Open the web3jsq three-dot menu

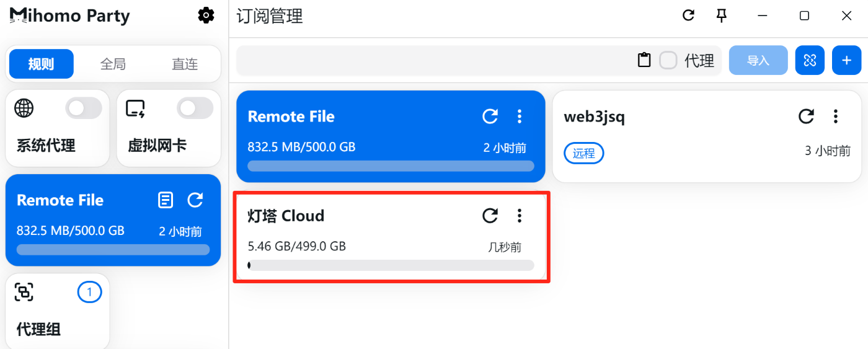[x=836, y=116]
